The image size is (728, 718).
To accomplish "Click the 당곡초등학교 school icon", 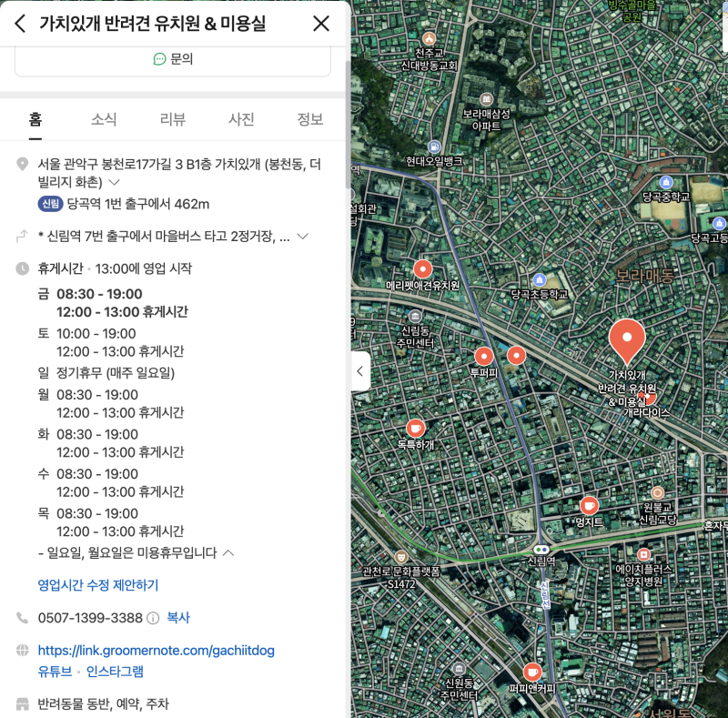I will (x=539, y=279).
